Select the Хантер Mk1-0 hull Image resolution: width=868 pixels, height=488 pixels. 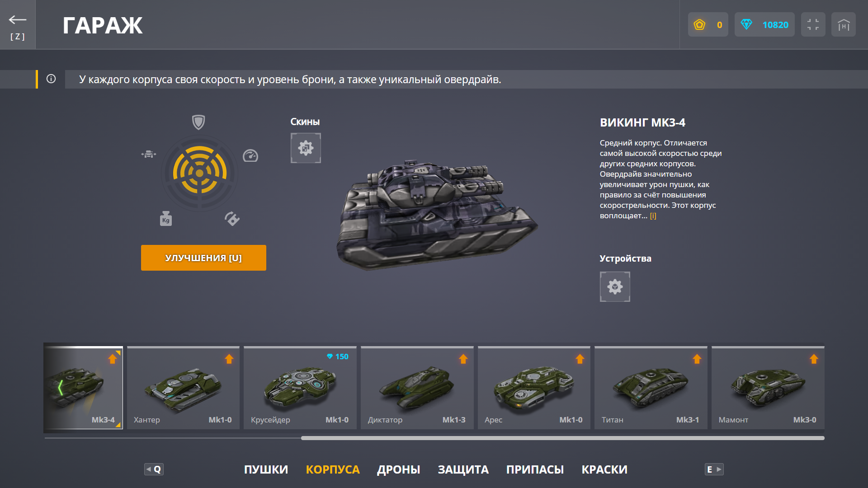tap(183, 388)
